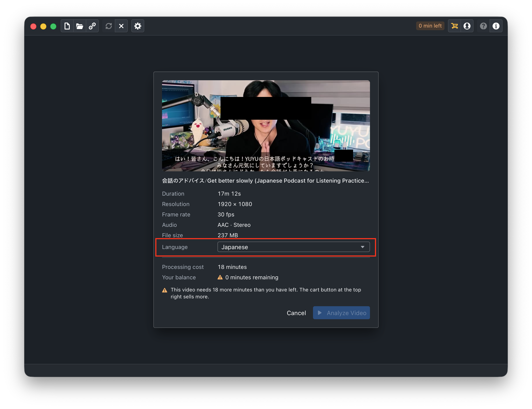Image resolution: width=532 pixels, height=409 pixels.
Task: Click the green maximize window button
Action: click(x=53, y=26)
